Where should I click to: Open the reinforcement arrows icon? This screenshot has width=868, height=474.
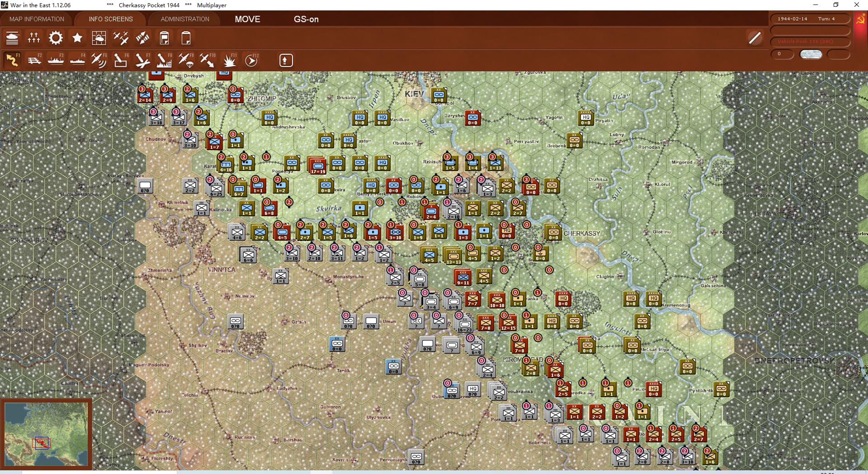point(142,38)
